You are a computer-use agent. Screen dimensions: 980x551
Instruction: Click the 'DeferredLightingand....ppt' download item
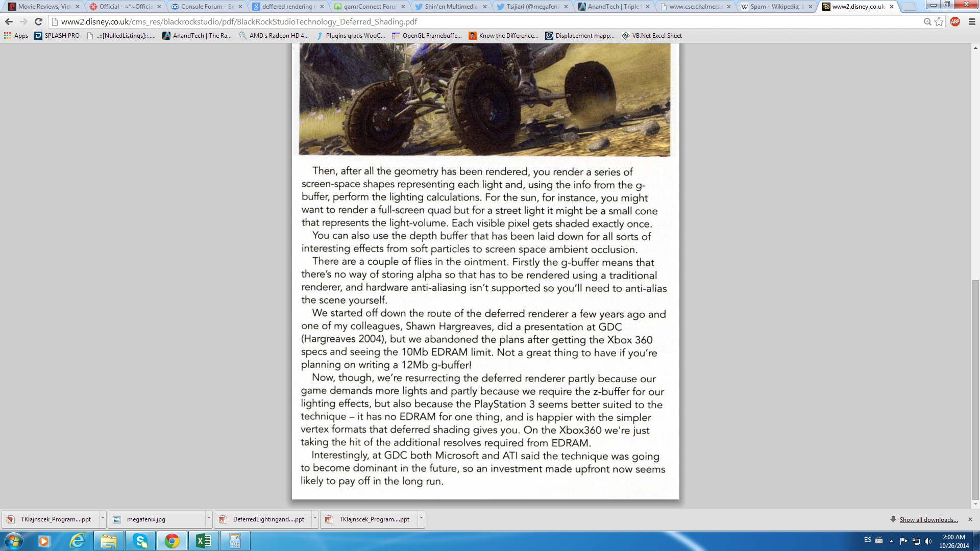pyautogui.click(x=268, y=519)
